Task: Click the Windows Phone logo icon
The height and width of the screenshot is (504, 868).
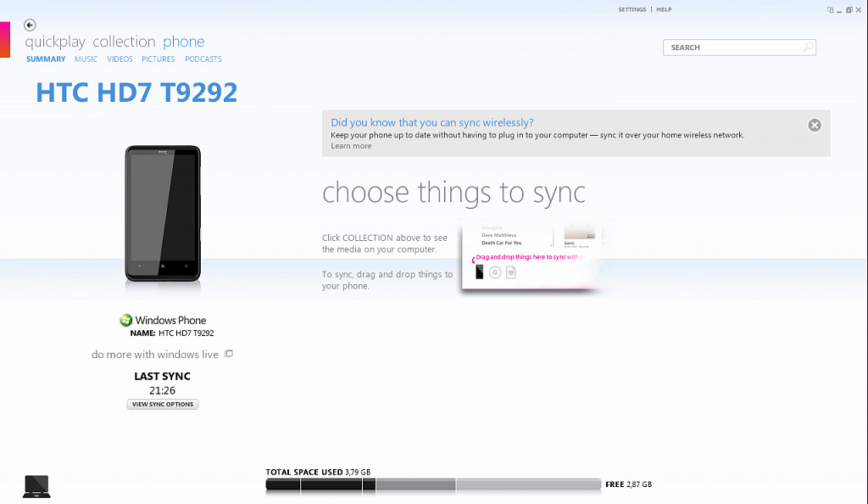Action: (125, 320)
